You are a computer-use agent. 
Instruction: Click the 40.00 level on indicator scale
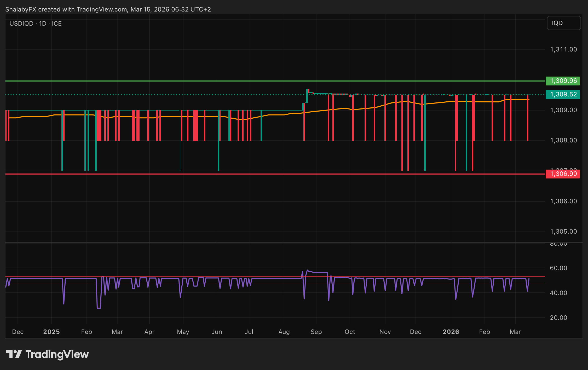[558, 293]
